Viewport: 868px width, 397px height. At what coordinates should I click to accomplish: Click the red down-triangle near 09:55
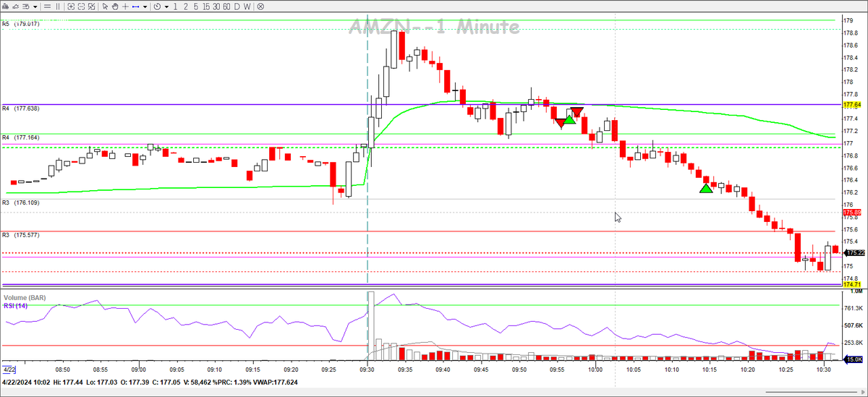point(561,123)
